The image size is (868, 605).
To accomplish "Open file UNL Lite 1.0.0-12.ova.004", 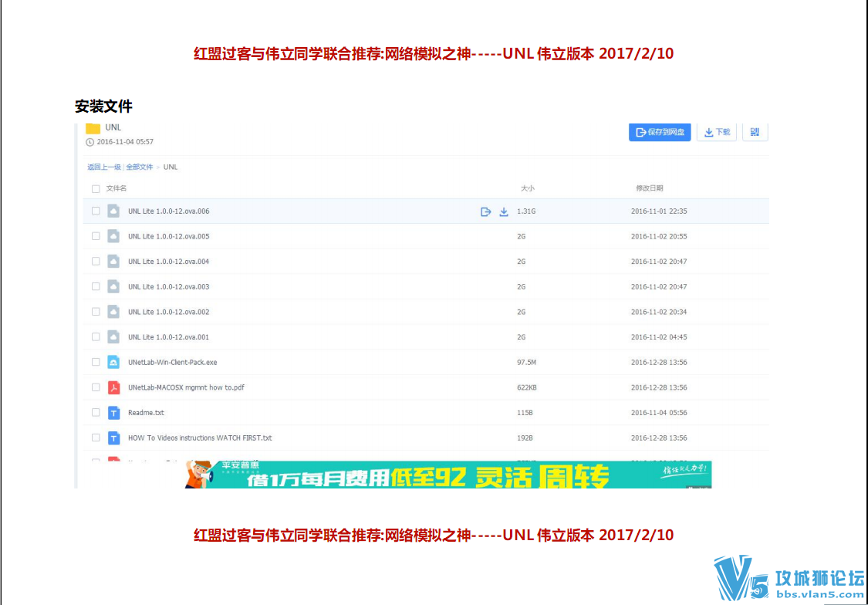I will pyautogui.click(x=169, y=262).
